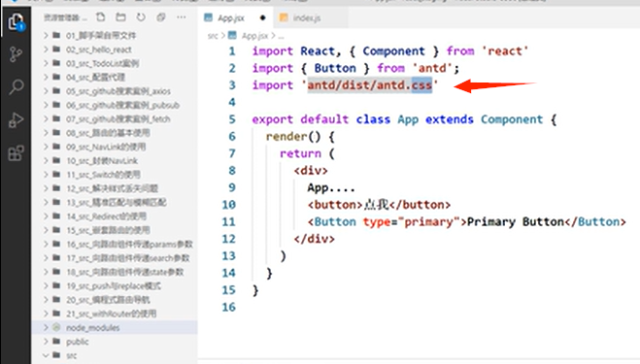Click the breadcrumb ellipsis after App.jsx
Image resolution: width=640 pixels, height=364 pixels.
pos(282,36)
